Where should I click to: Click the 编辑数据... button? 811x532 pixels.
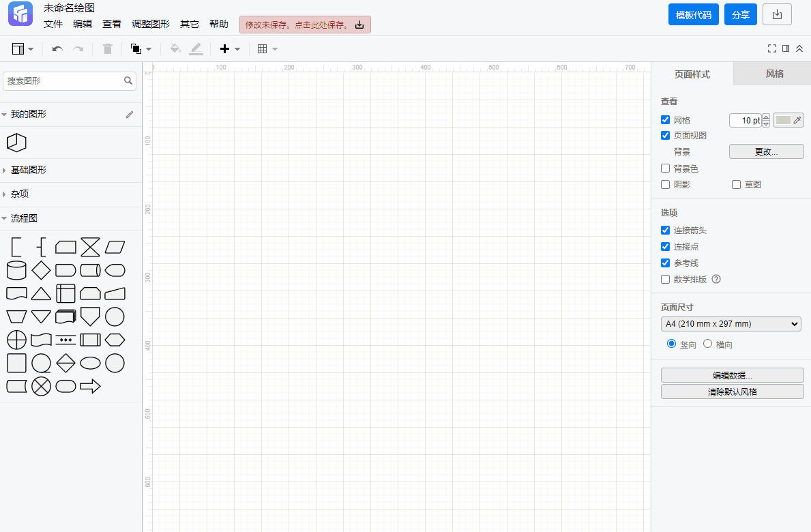[732, 375]
